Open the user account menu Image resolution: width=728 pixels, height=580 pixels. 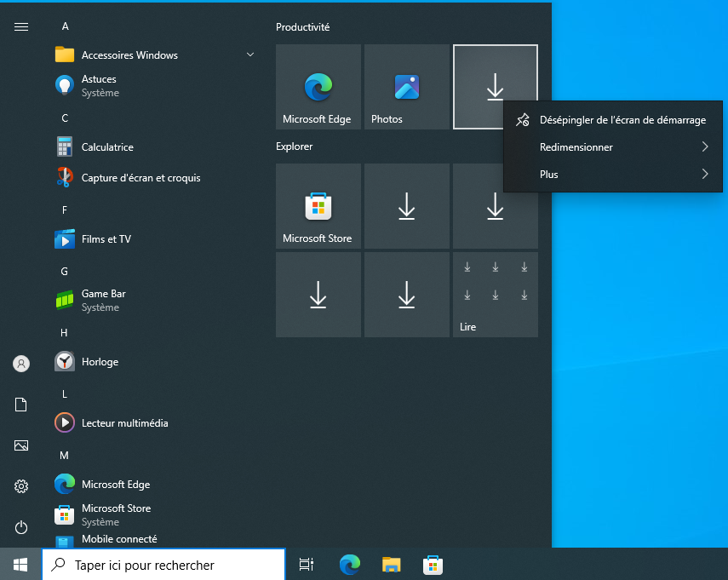(x=21, y=364)
